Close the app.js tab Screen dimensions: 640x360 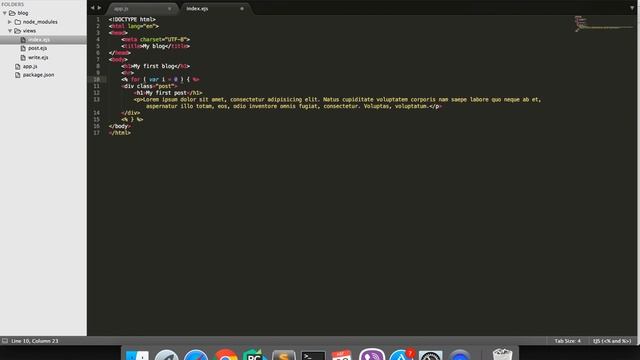coord(169,9)
